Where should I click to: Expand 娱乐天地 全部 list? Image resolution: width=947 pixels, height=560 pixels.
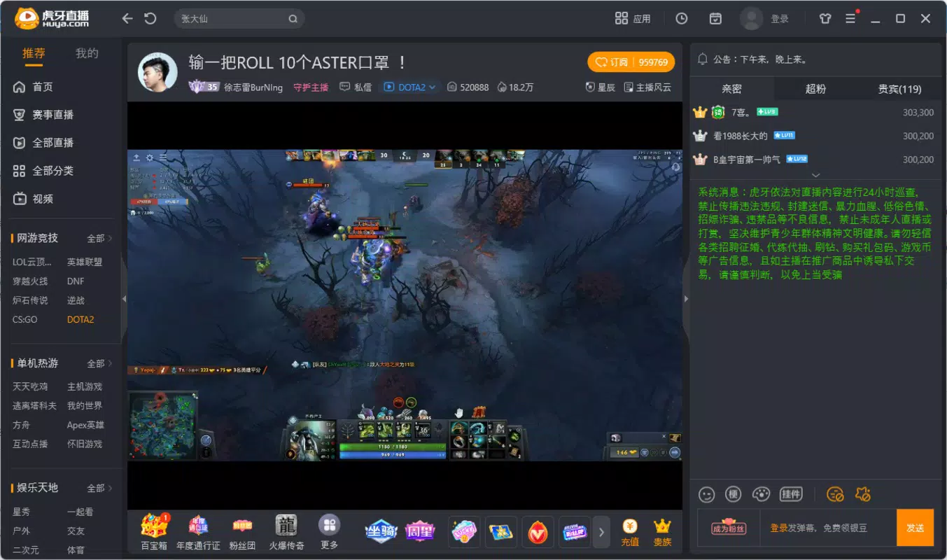[99, 488]
